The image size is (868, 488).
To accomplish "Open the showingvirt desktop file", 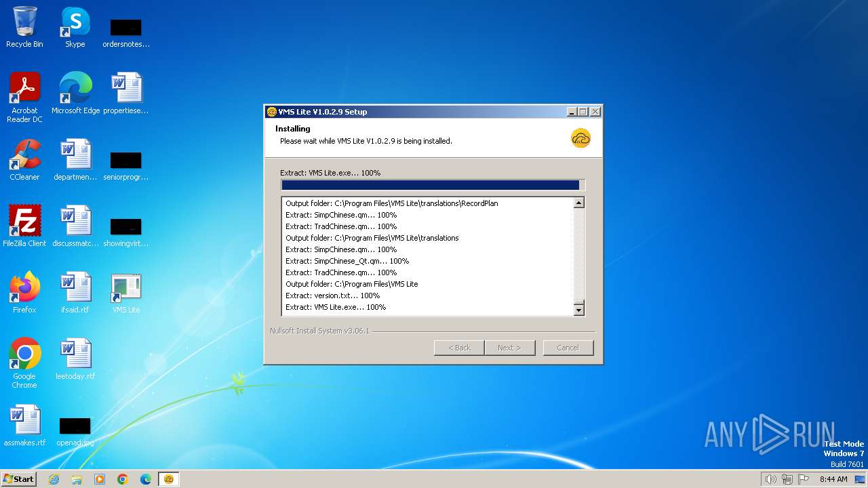I will tap(126, 232).
